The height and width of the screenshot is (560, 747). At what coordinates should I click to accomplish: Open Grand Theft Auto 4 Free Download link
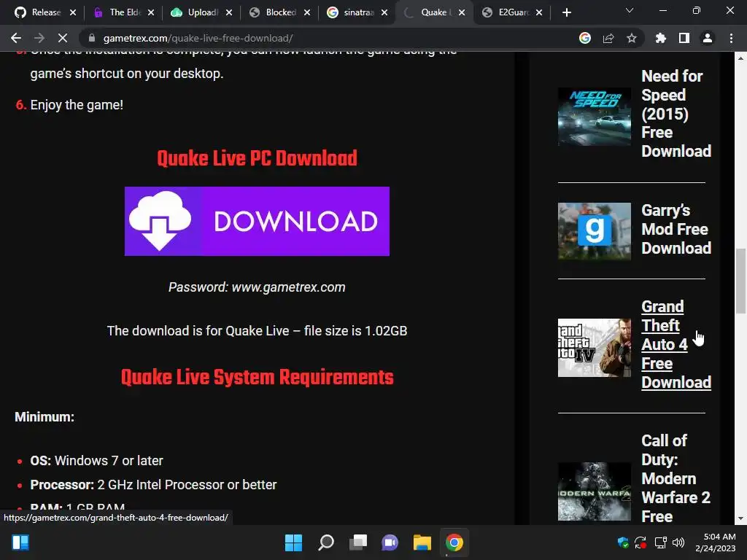click(676, 344)
